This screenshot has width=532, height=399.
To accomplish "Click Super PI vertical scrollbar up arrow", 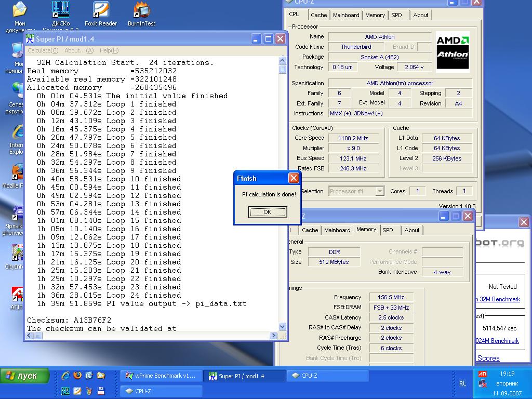I will [282, 60].
